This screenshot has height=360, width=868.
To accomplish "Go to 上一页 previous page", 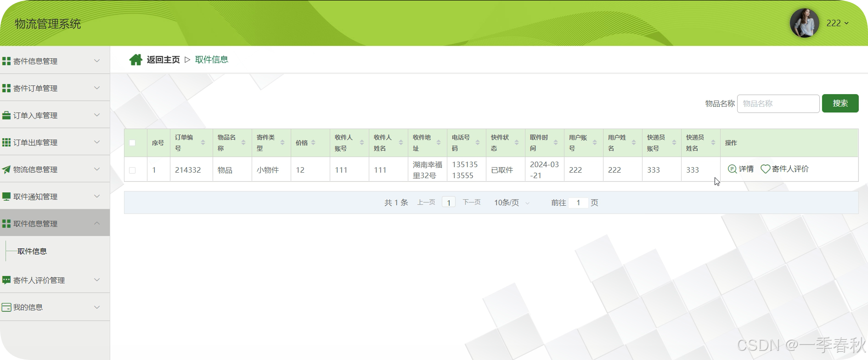I will (x=426, y=202).
